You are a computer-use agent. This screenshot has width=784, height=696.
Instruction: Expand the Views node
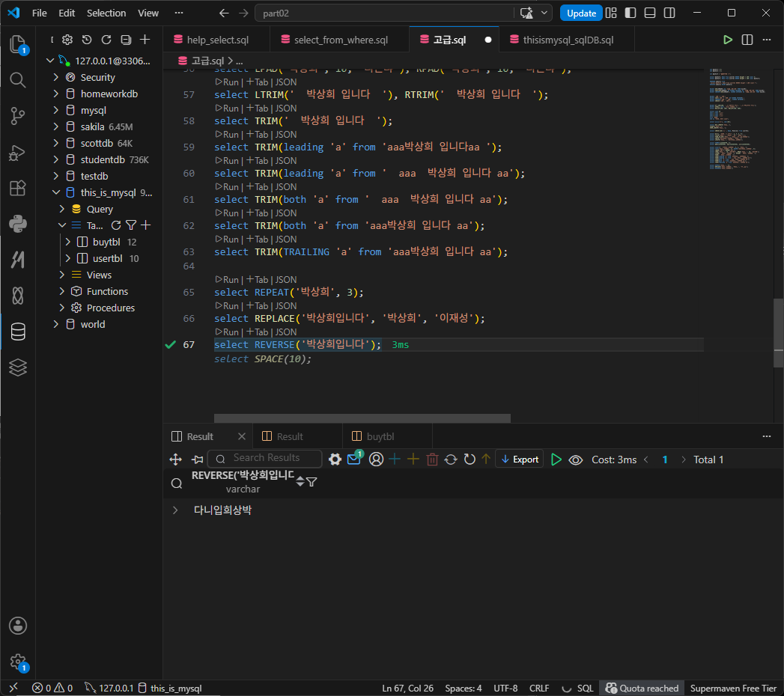pyautogui.click(x=62, y=275)
